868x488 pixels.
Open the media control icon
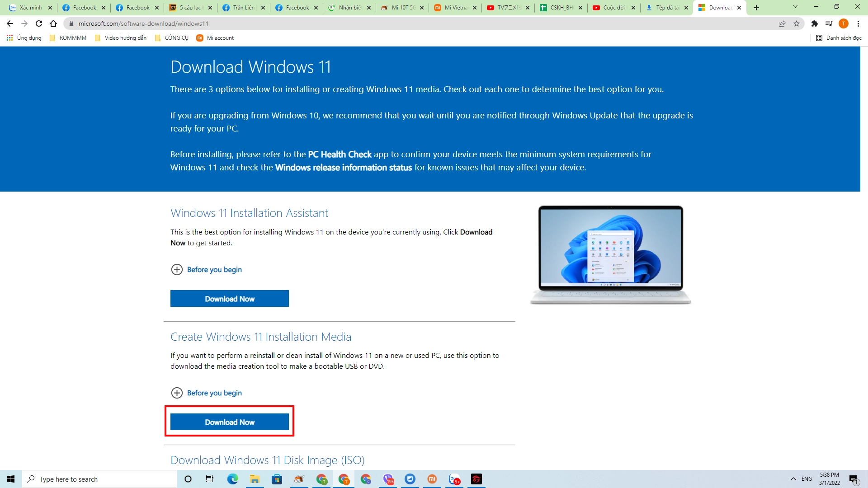pyautogui.click(x=829, y=23)
